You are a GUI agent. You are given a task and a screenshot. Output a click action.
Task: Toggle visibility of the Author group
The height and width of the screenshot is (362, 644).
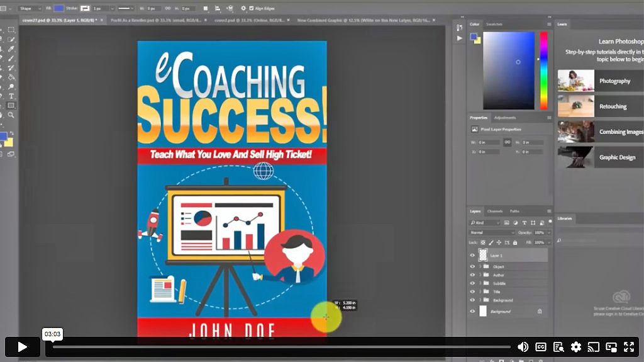click(472, 275)
